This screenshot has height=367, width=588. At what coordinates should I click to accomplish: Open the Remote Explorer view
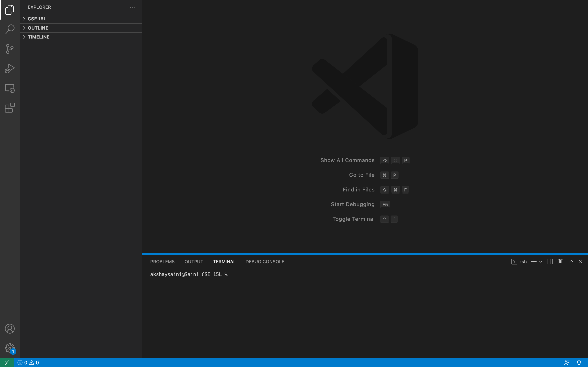[x=10, y=88]
